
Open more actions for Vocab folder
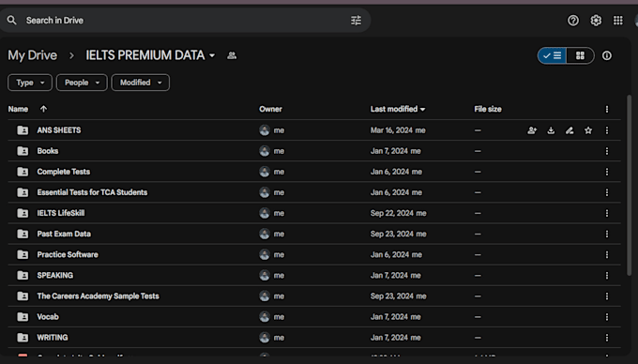[x=607, y=317]
